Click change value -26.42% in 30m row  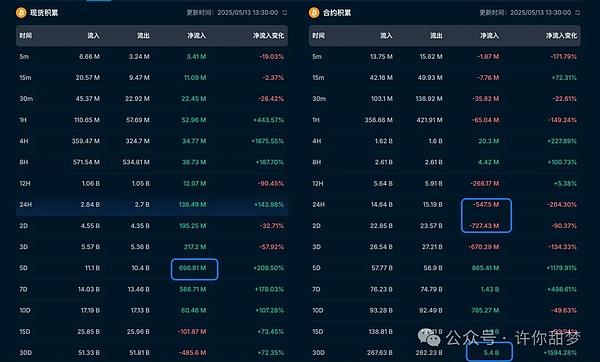[271, 99]
